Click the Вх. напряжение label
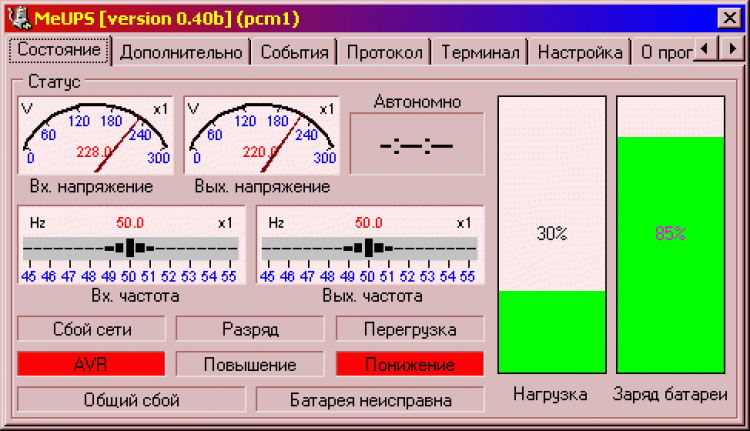The image size is (750, 431). pyautogui.click(x=91, y=187)
